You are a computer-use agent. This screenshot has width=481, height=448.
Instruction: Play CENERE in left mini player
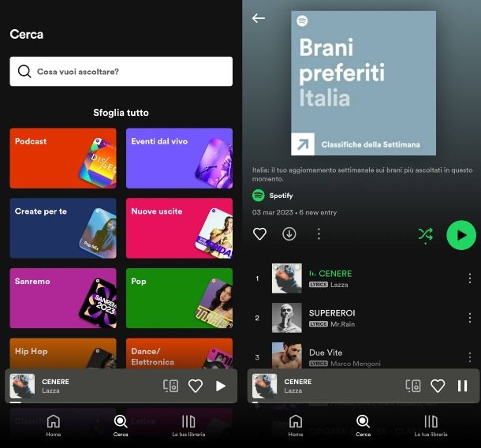(221, 386)
